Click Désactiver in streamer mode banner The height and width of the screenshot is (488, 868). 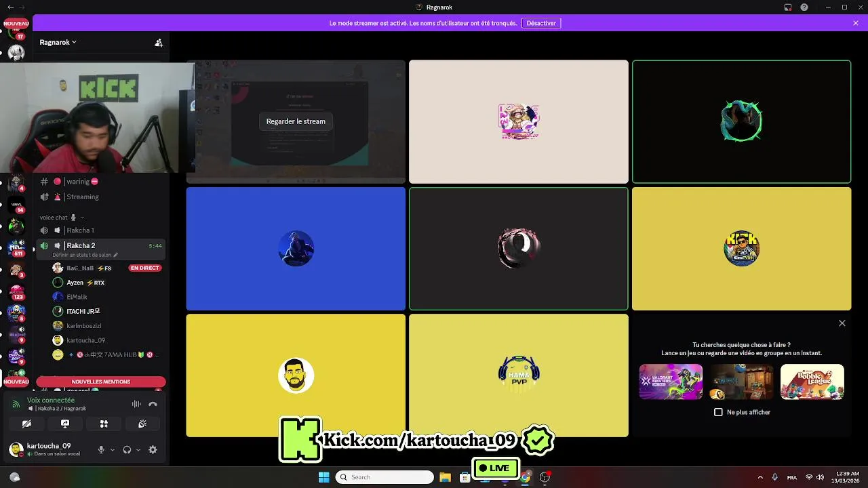coord(541,23)
